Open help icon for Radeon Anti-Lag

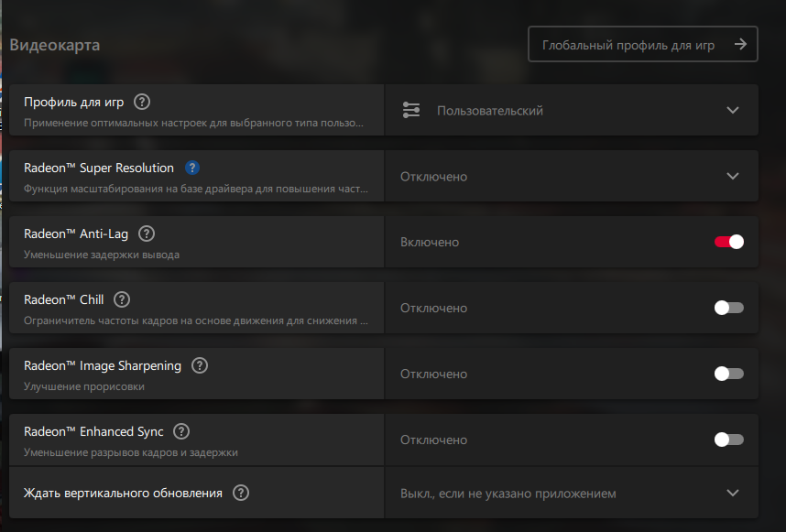coord(147,233)
